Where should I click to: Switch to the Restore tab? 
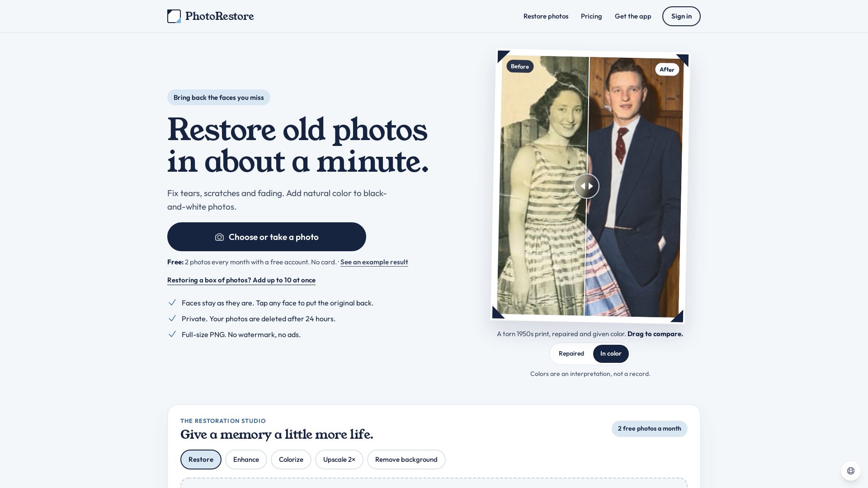[x=201, y=460]
